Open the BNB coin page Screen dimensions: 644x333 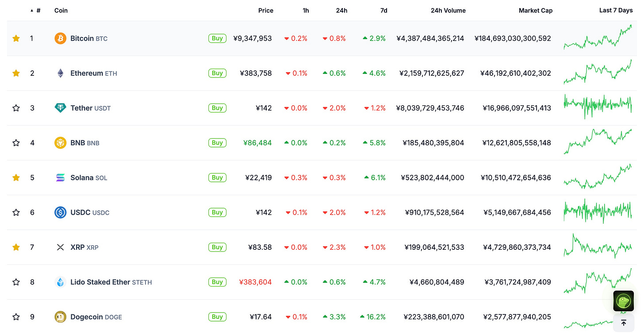point(85,143)
